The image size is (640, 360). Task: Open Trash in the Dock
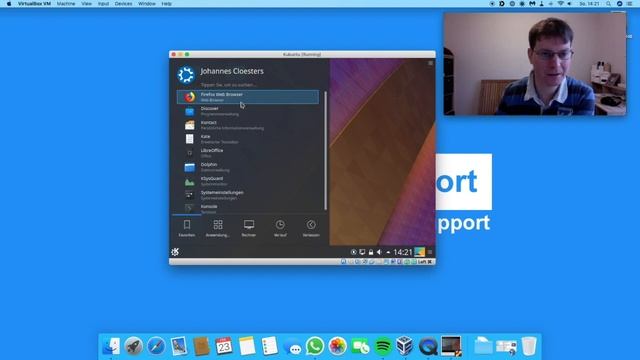(x=529, y=347)
